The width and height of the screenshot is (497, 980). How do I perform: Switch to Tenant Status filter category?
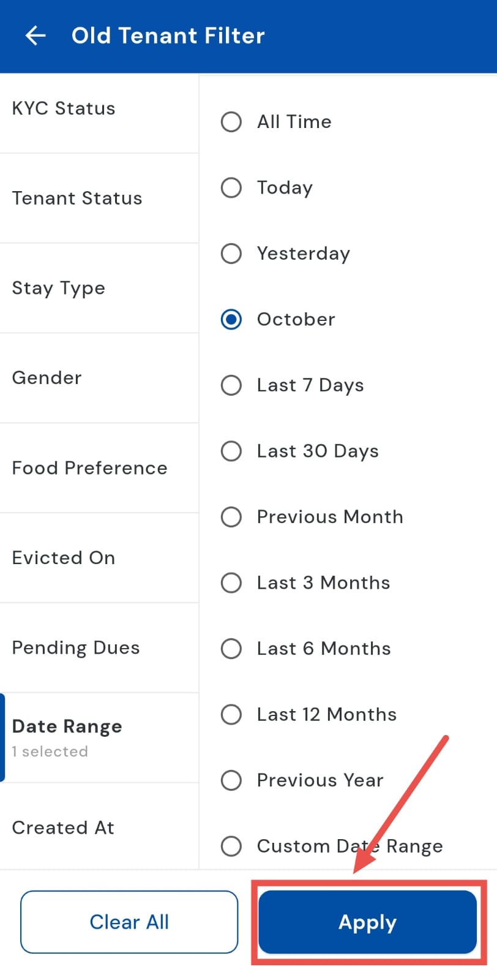(x=77, y=198)
